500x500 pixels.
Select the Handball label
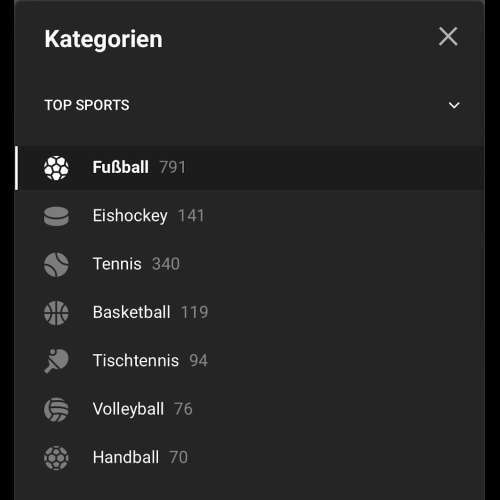pos(126,457)
